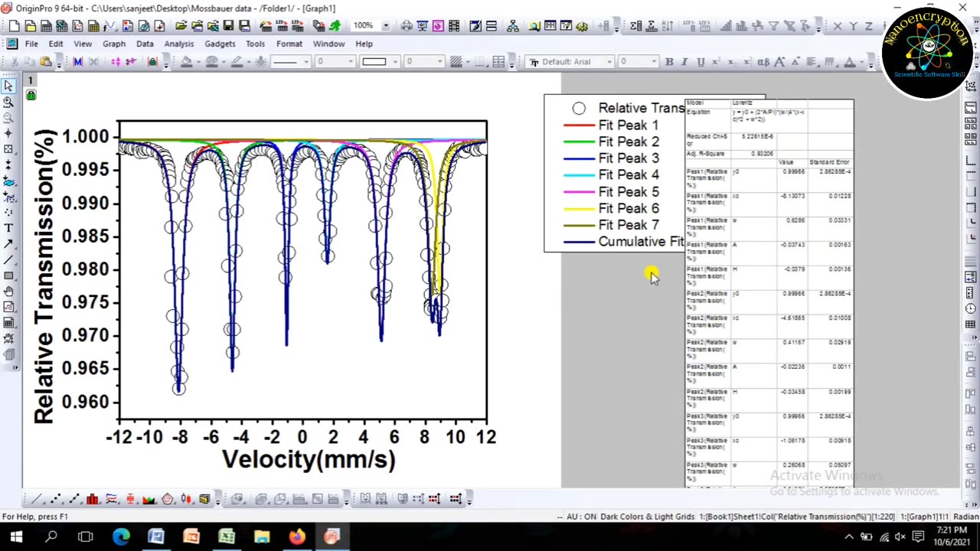
Task: Select the Pan hand tool in left toolbar
Action: 8,291
